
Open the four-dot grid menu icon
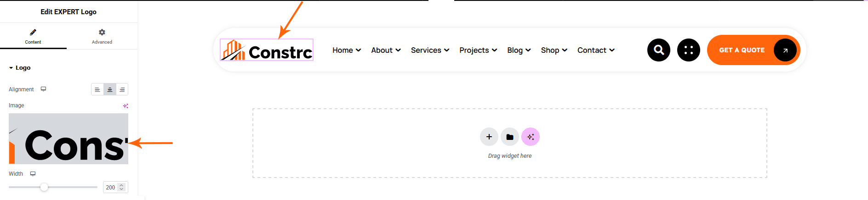coord(688,50)
